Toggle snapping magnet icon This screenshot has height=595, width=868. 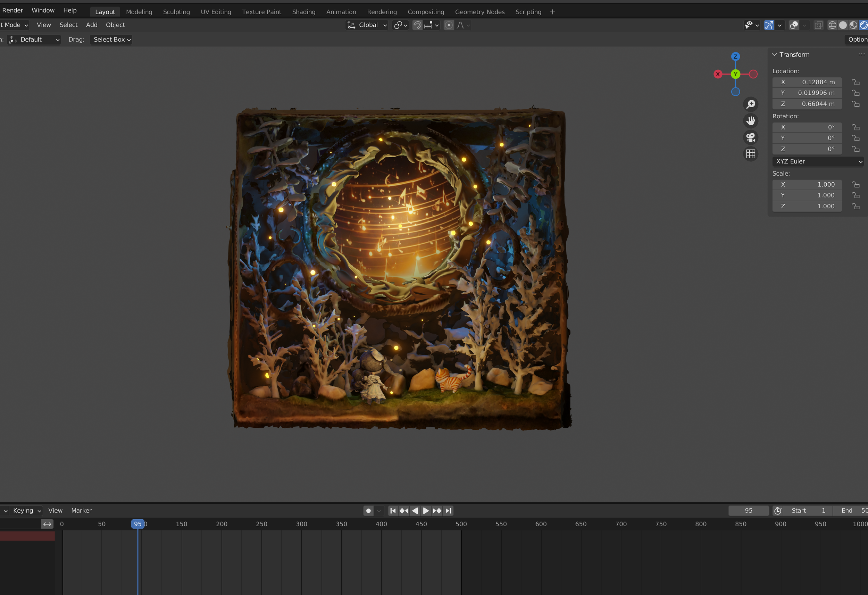coord(417,25)
